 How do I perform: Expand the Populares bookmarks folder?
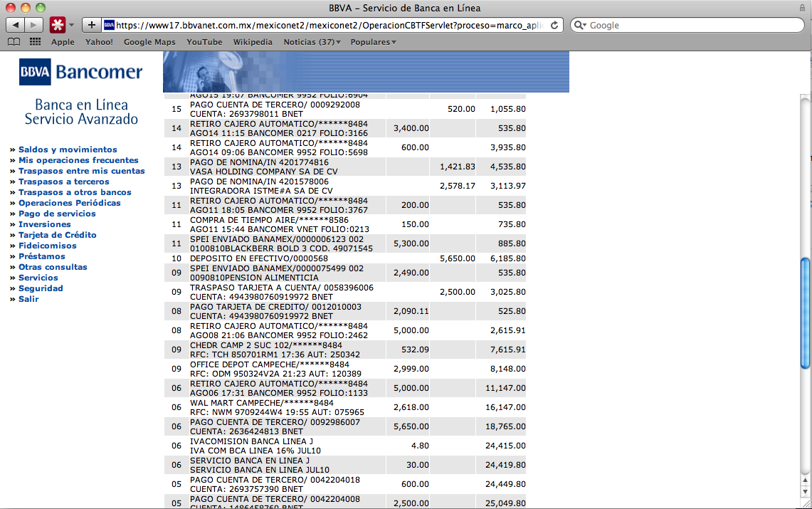click(x=373, y=42)
